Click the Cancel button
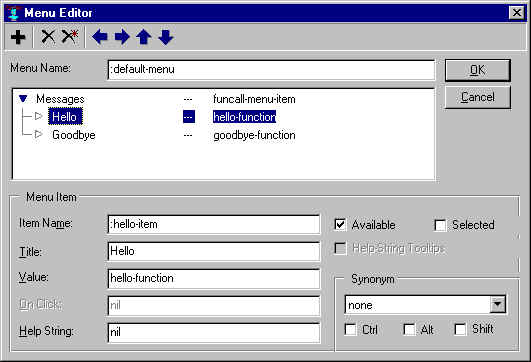Image resolution: width=531 pixels, height=362 pixels. click(x=477, y=97)
